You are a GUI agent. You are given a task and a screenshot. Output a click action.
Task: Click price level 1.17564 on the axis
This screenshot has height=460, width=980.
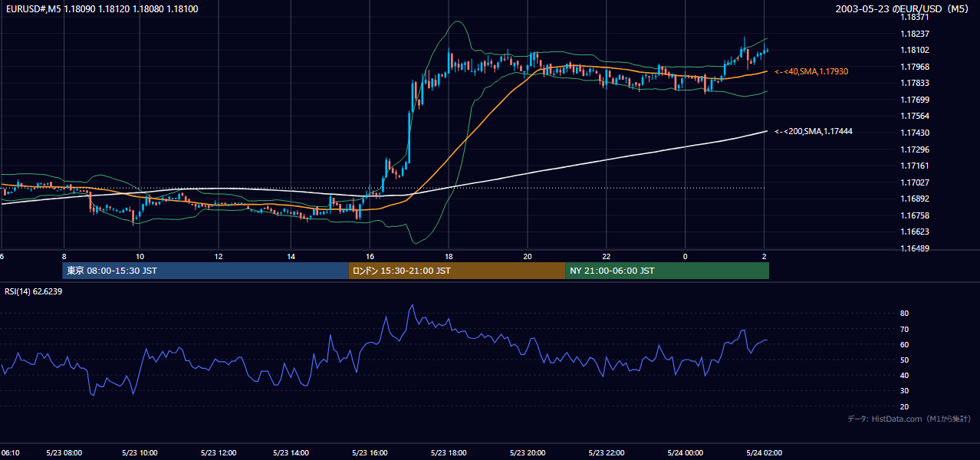(916, 116)
